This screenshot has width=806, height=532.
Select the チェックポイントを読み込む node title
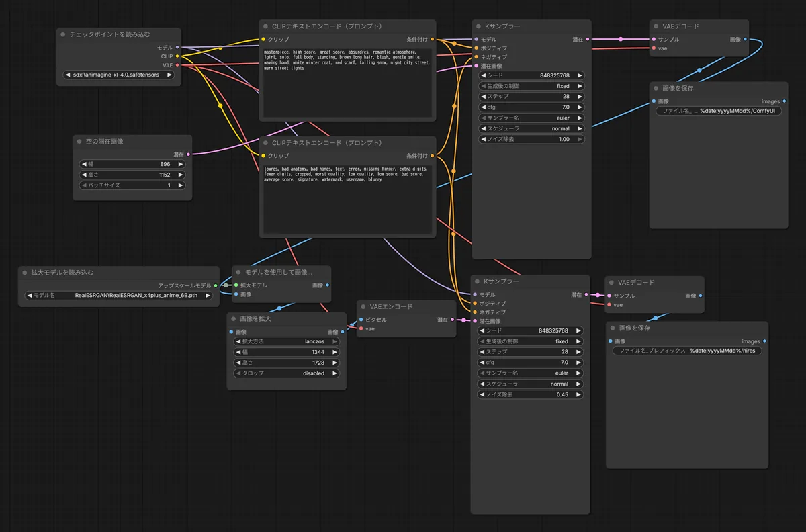coord(110,34)
